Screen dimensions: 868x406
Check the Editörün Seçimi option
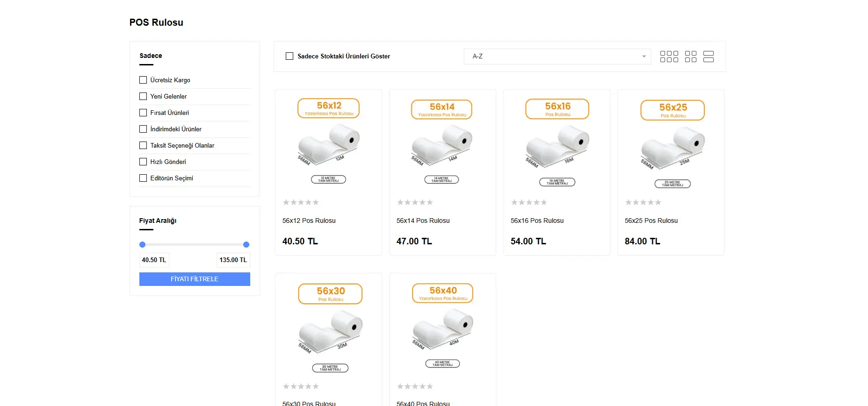click(143, 178)
